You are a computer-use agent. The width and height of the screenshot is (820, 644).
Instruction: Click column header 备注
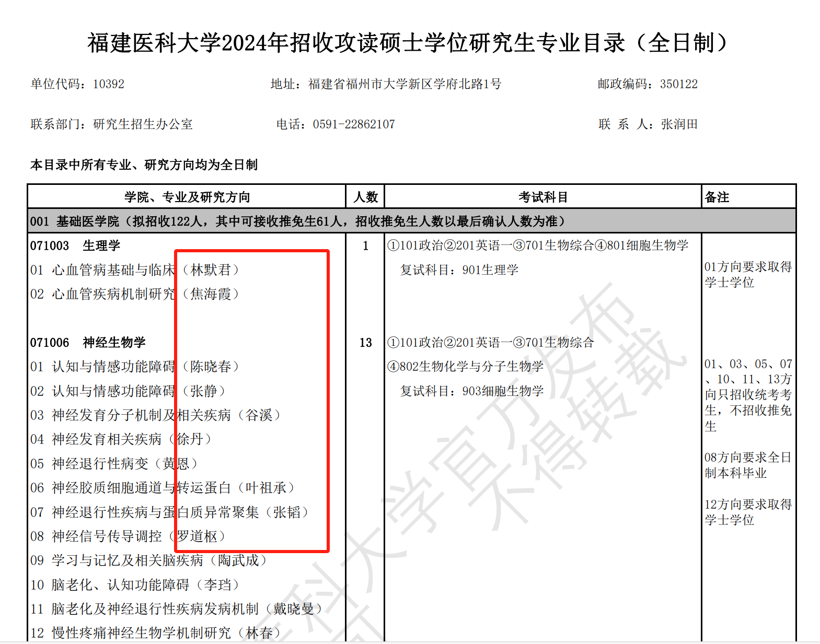tap(717, 197)
